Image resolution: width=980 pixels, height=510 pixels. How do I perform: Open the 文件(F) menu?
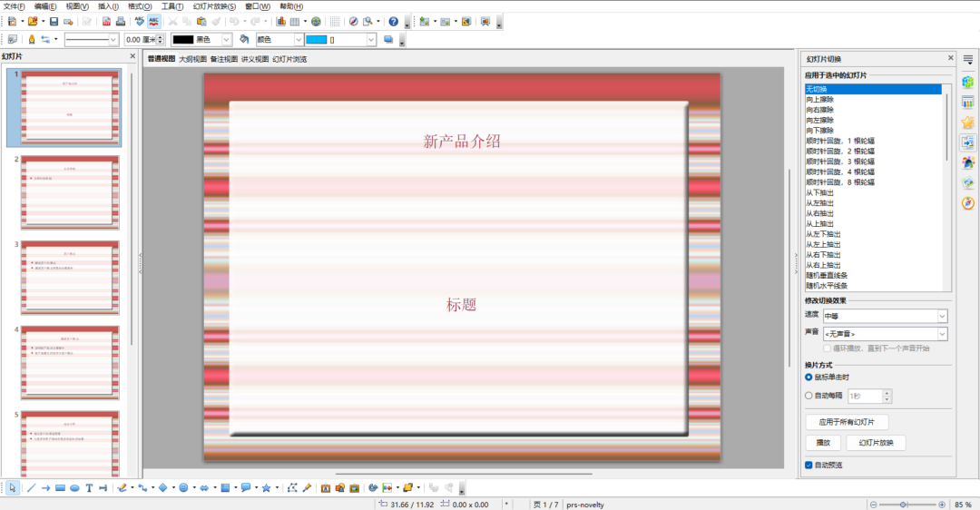tap(14, 6)
